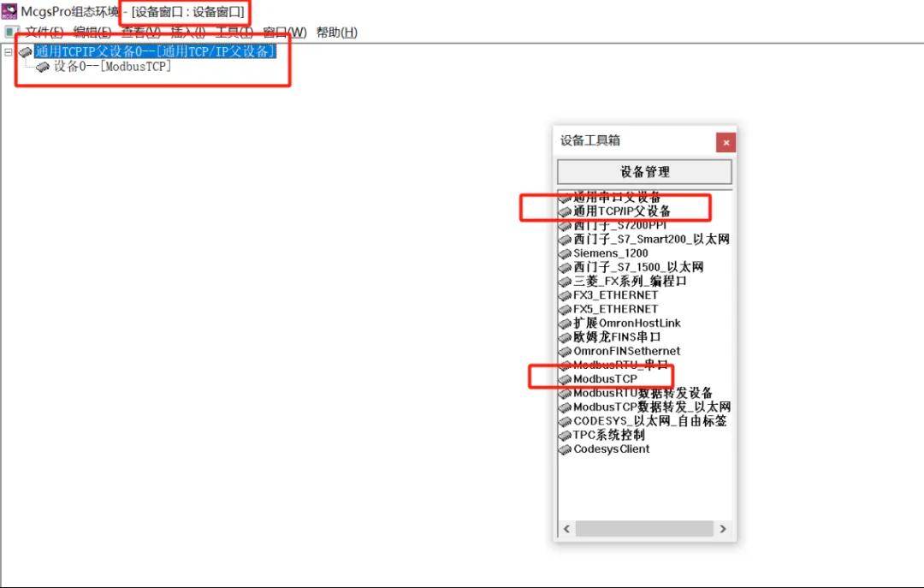Select the 通用TCPIP父设备0 parent tree item
This screenshot has height=588, width=924.
click(155, 52)
